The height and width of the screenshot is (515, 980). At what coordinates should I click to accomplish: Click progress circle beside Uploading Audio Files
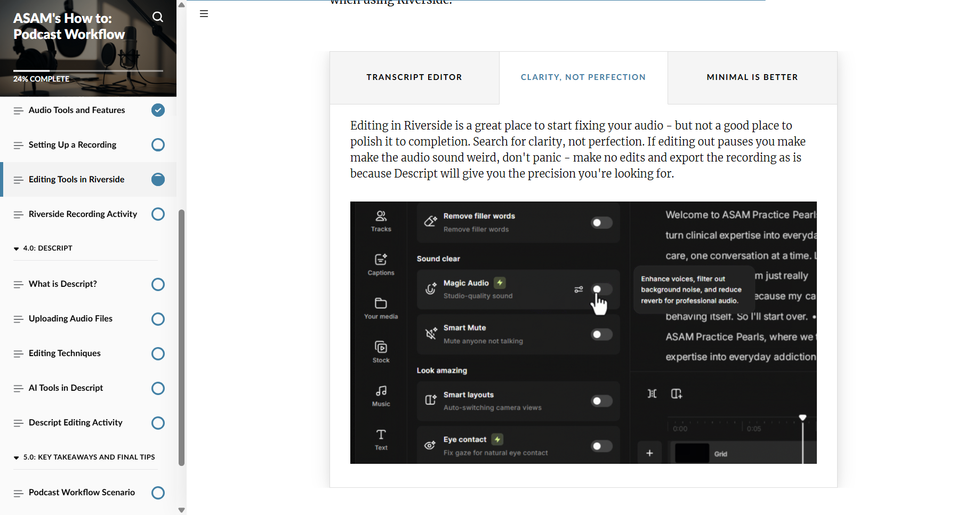pos(158,319)
